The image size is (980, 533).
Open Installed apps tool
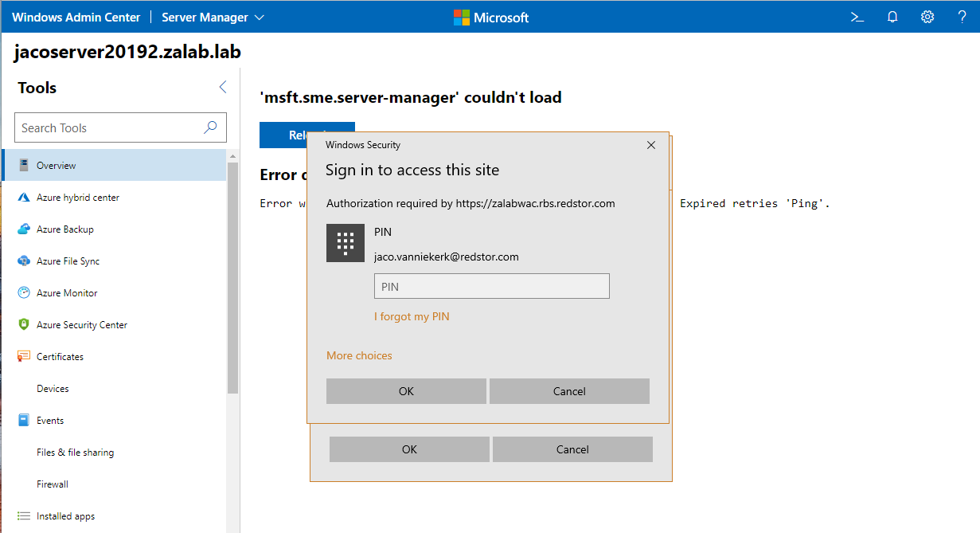(x=115, y=516)
